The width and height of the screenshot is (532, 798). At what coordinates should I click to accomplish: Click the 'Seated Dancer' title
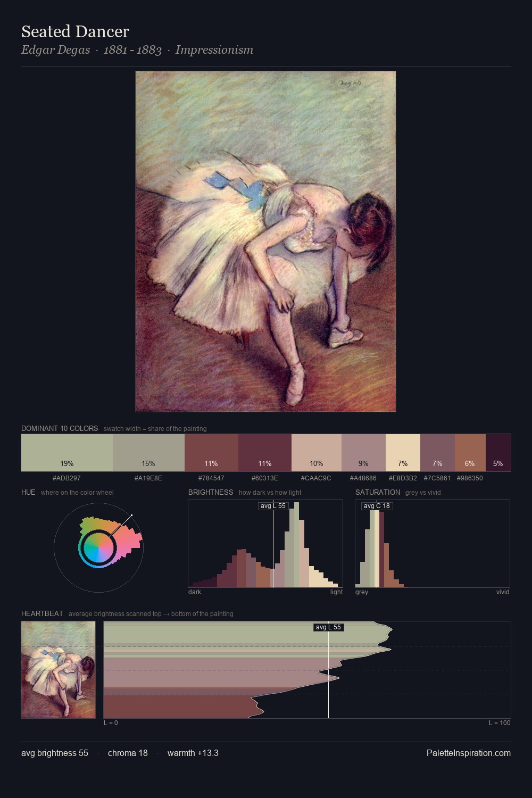[x=75, y=31]
